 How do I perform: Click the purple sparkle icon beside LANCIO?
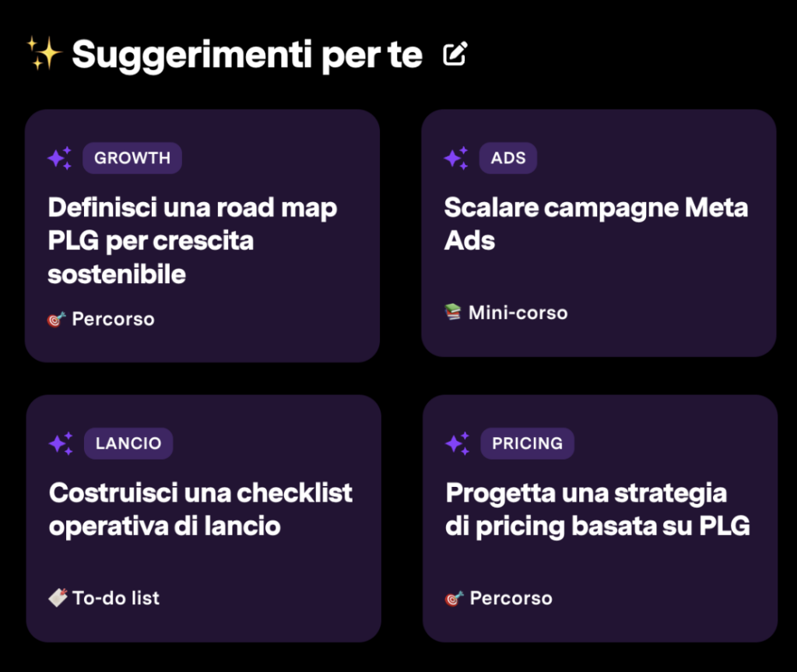[x=61, y=443]
